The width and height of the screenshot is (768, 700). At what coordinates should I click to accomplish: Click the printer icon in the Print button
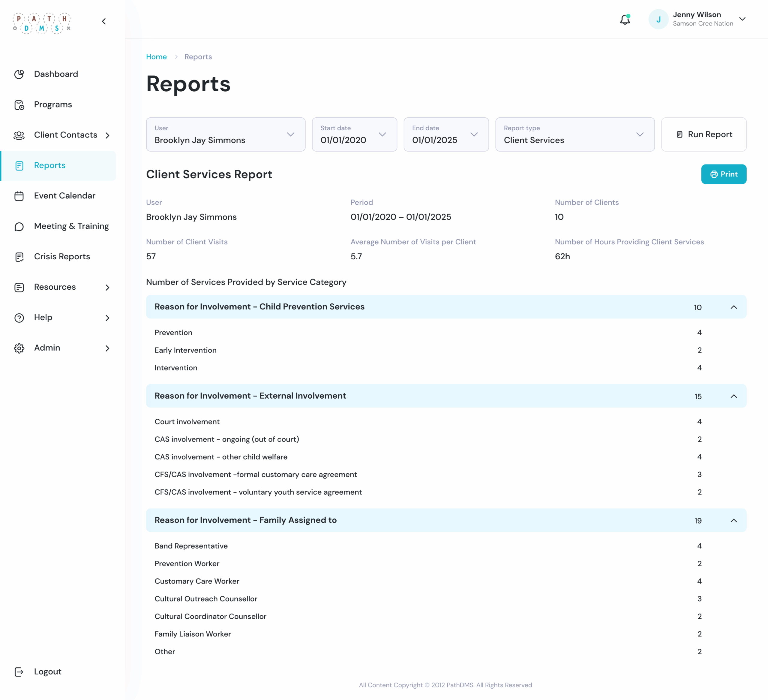point(714,174)
